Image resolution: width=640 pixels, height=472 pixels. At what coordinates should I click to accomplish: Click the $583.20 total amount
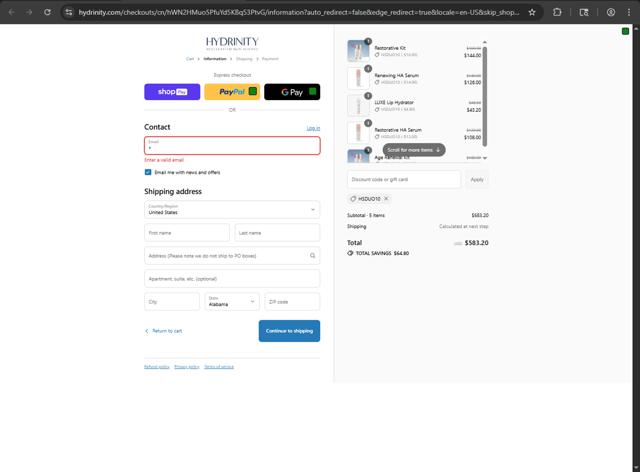pos(476,243)
